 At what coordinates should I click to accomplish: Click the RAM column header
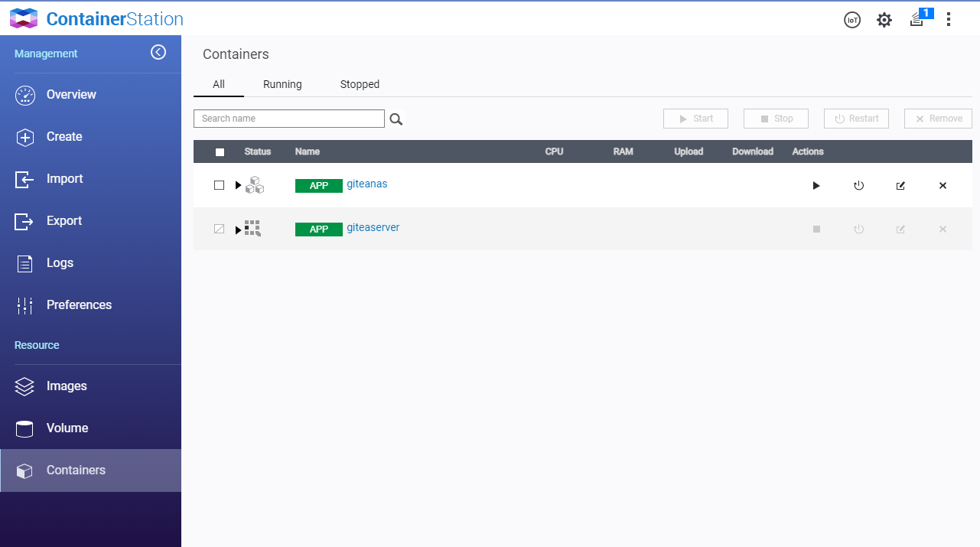click(x=623, y=151)
